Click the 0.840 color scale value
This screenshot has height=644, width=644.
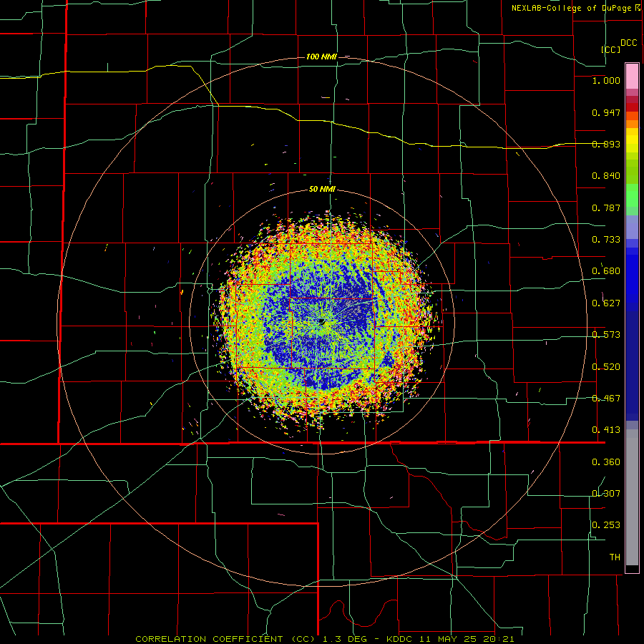[606, 176]
